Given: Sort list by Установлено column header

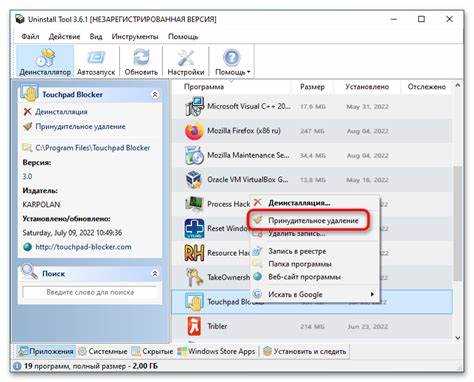Looking at the screenshot, I should point(367,87).
